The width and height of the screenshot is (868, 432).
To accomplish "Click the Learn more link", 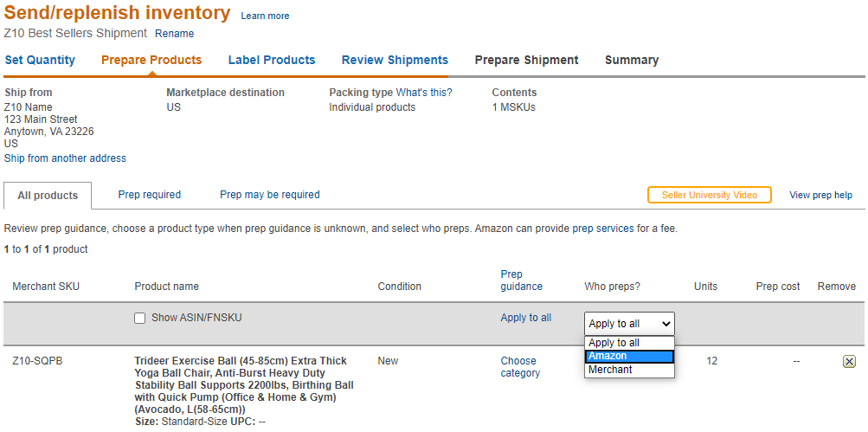I will tap(265, 16).
